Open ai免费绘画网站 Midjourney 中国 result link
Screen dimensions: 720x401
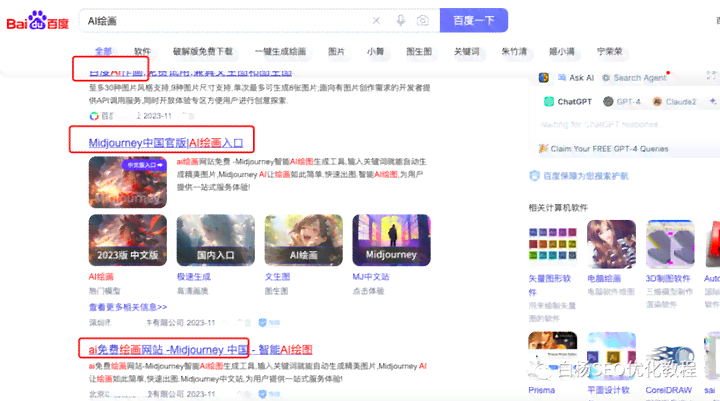[x=200, y=350]
